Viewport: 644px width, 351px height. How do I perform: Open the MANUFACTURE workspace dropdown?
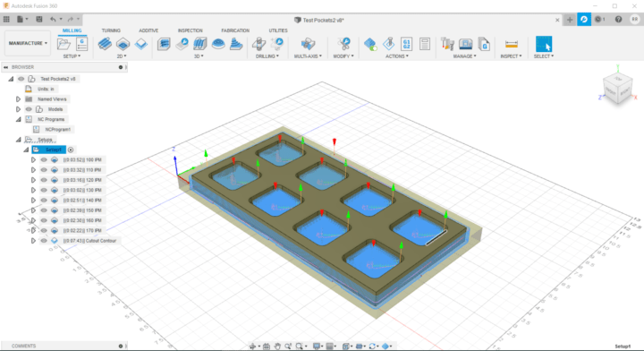pyautogui.click(x=28, y=43)
